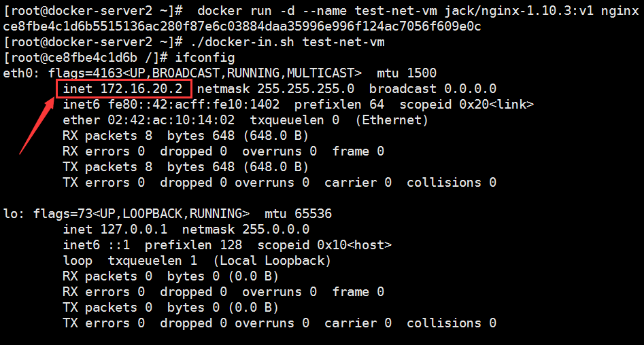Viewport: 644px width, 345px height.
Task: Click the red arrow annotation
Action: (x=37, y=126)
